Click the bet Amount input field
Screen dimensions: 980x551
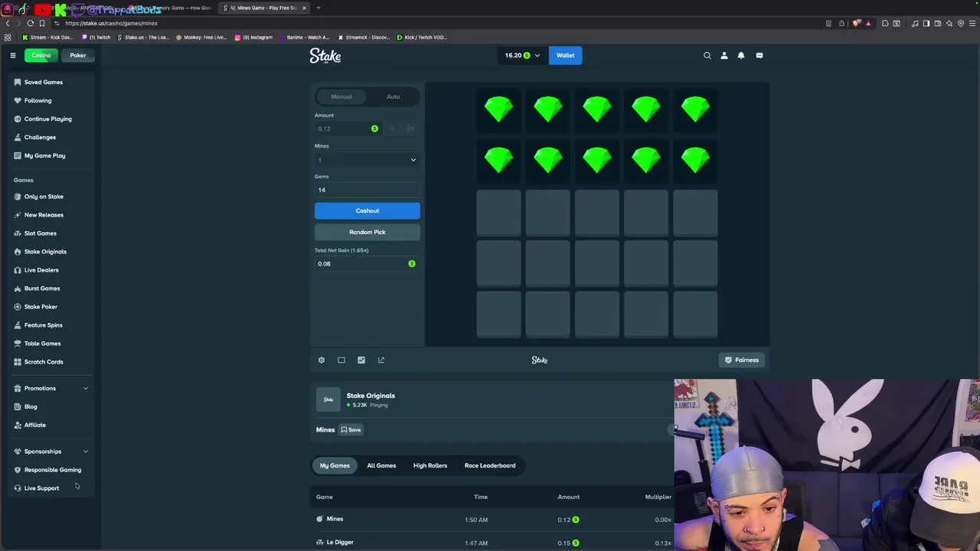click(x=348, y=129)
